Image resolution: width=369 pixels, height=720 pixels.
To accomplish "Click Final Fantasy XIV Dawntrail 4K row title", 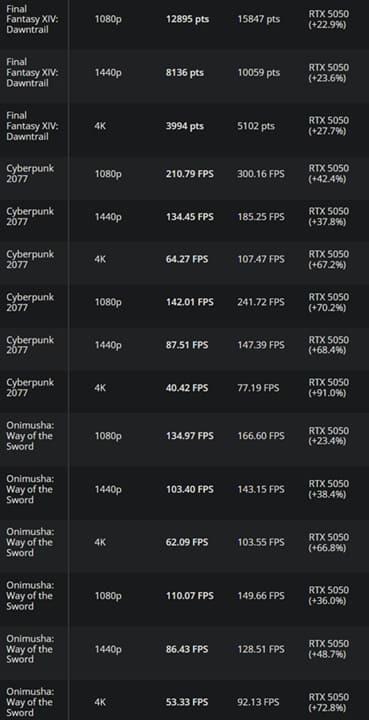I will coord(32,126).
